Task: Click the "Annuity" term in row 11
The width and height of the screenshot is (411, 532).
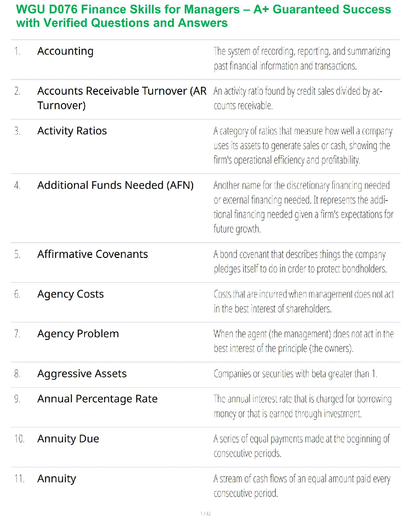Action: [57, 479]
